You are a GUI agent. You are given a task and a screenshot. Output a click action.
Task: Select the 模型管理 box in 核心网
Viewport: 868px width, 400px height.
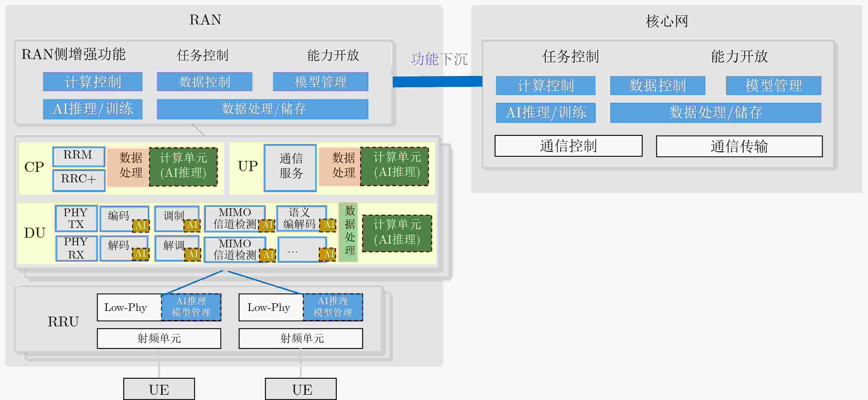tap(774, 85)
